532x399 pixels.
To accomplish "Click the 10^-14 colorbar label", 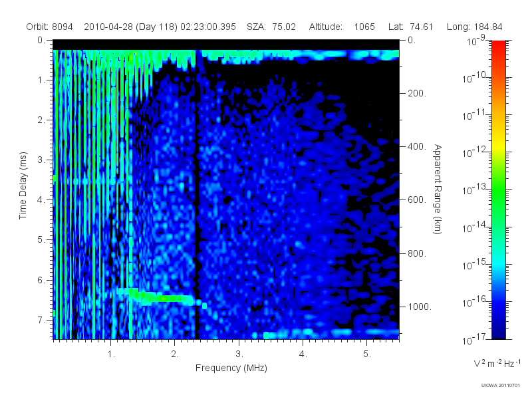I will (475, 227).
